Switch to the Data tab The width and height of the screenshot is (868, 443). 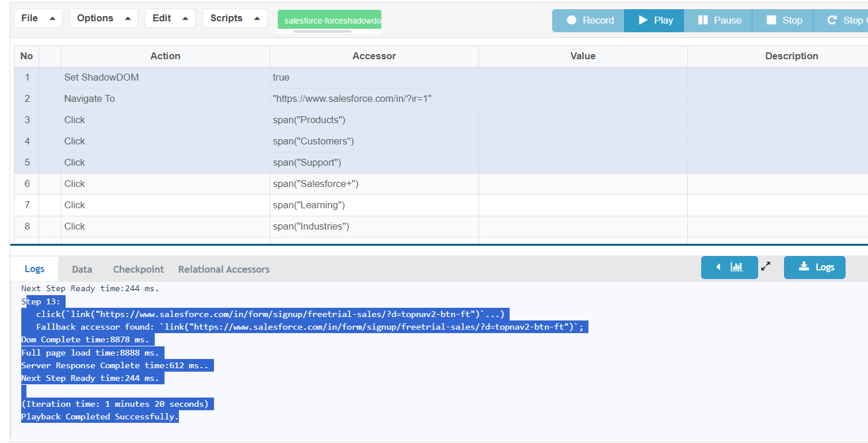(x=82, y=269)
